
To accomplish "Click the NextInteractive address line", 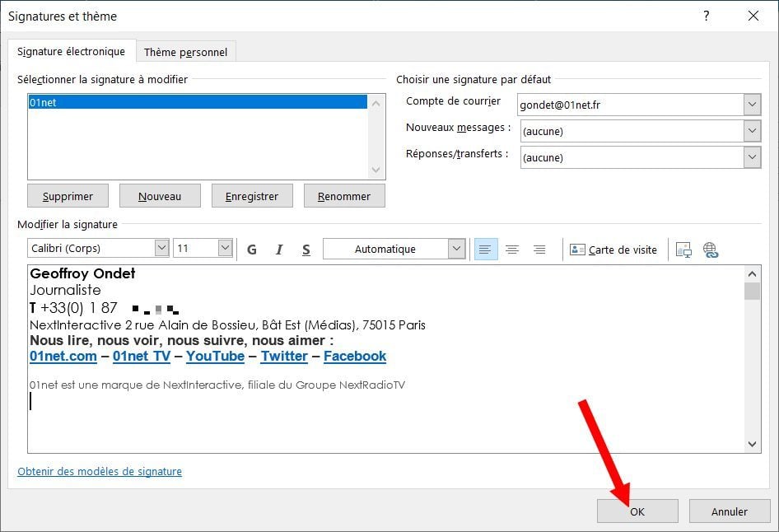I will pos(227,324).
